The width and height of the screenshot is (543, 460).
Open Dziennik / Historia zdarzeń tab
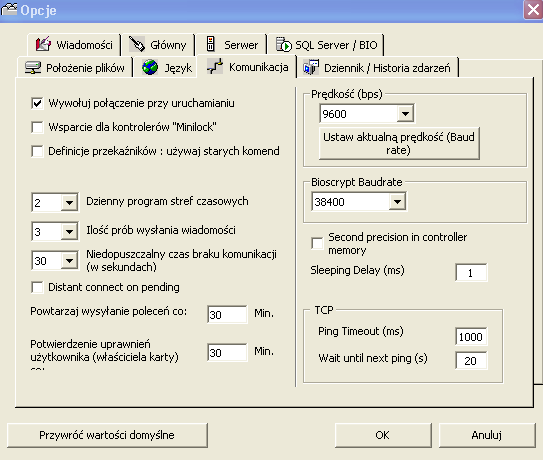(x=378, y=68)
